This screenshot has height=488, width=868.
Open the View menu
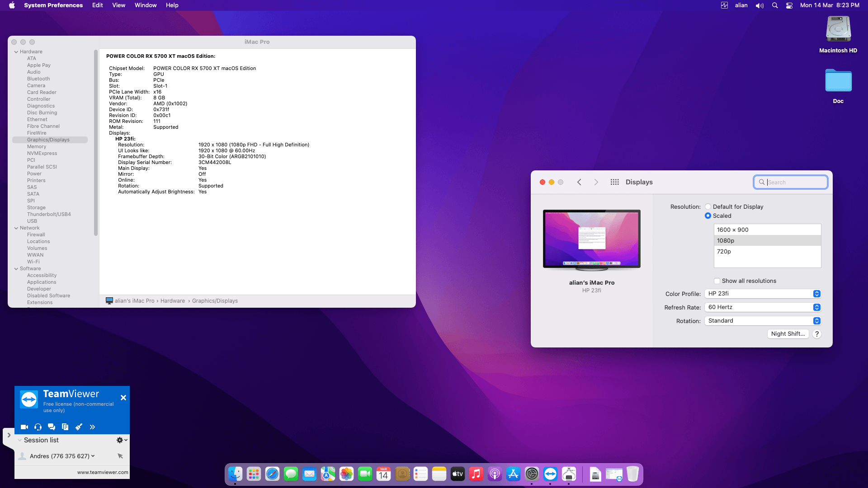pyautogui.click(x=119, y=5)
